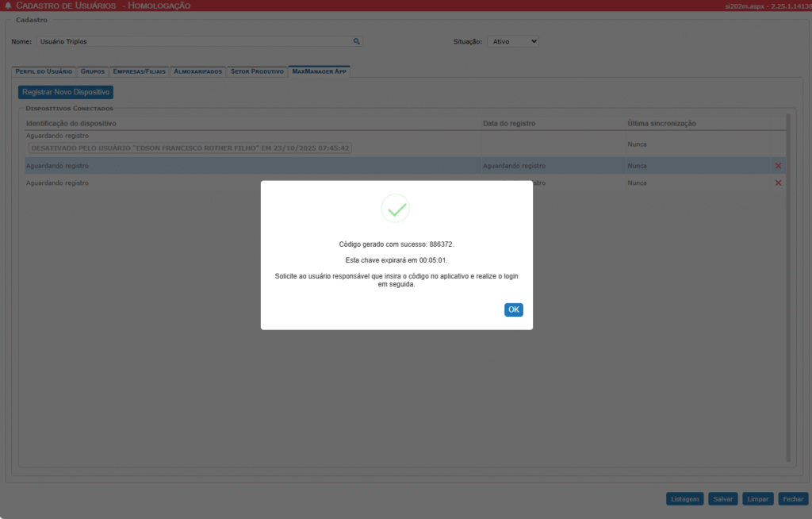Image resolution: width=812 pixels, height=519 pixels.
Task: Clear the form using the Limpar button
Action: click(x=759, y=499)
